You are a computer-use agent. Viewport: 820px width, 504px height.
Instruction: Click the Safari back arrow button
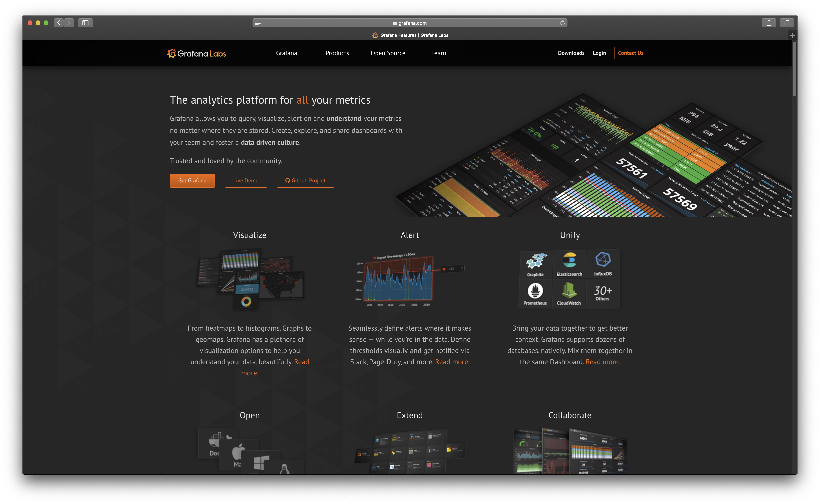59,23
